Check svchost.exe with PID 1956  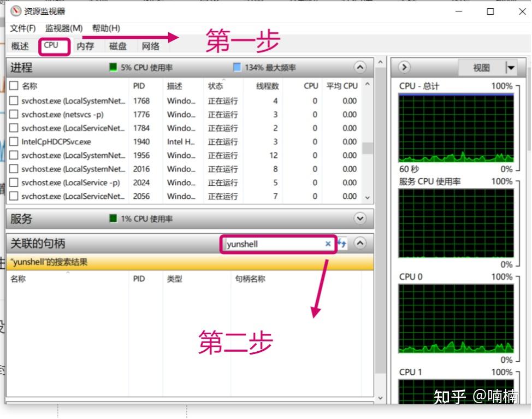pos(14,155)
